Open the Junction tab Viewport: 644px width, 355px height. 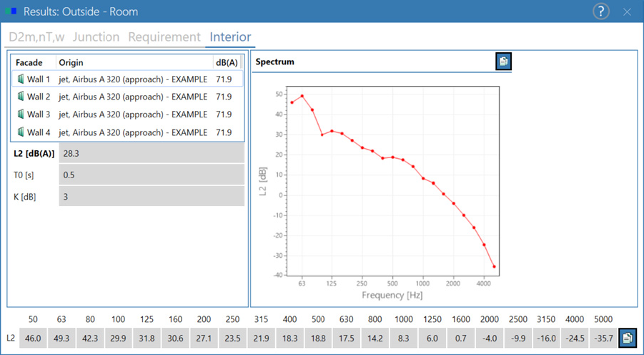point(96,37)
